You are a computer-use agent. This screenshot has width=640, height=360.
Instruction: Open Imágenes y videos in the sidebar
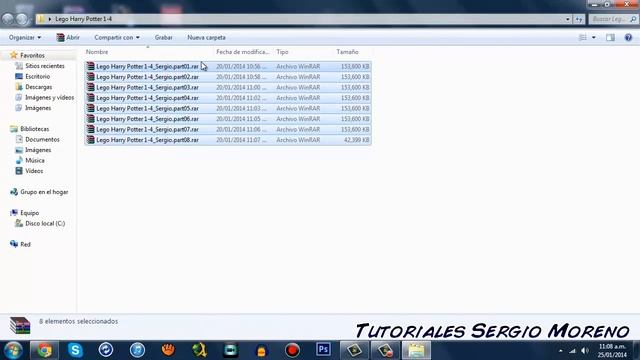pos(49,98)
